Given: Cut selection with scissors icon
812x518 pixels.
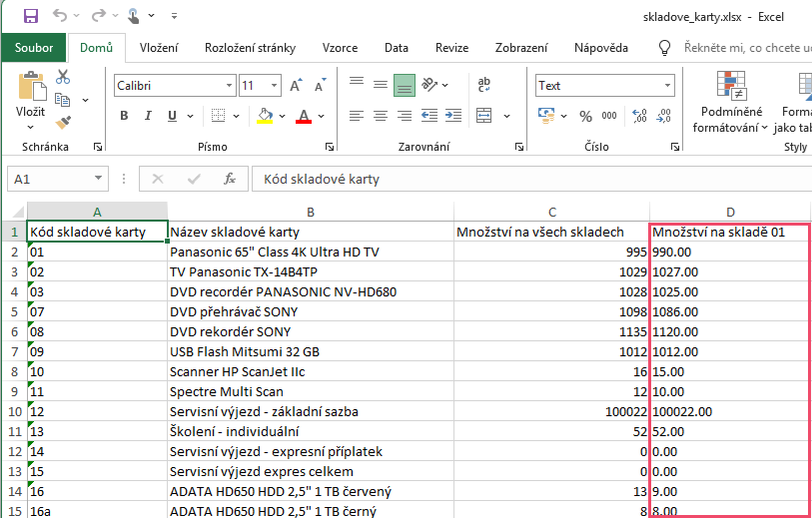Looking at the screenshot, I should coord(63,77).
